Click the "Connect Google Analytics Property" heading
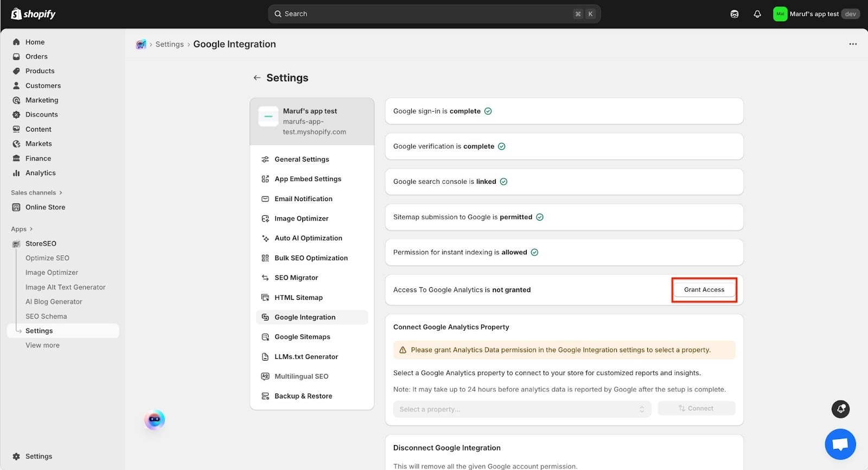This screenshot has width=868, height=470. pos(451,327)
